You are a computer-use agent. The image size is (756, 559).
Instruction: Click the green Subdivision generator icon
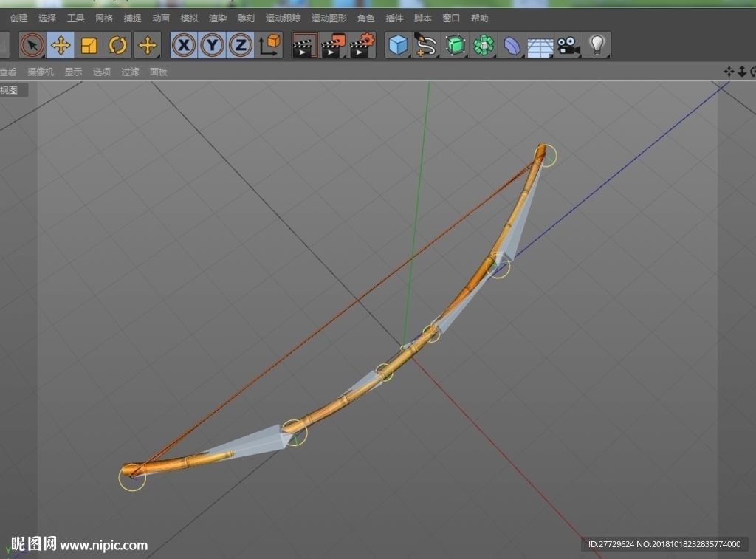coord(455,45)
